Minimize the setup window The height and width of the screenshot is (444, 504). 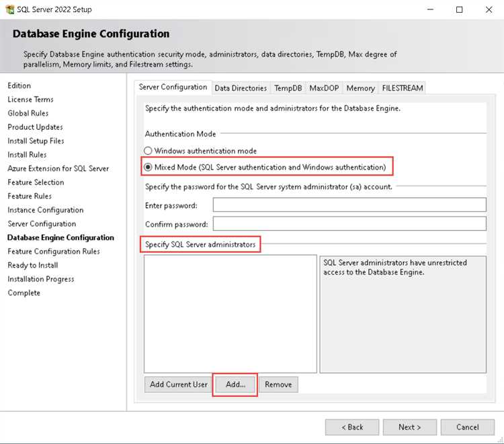429,9
